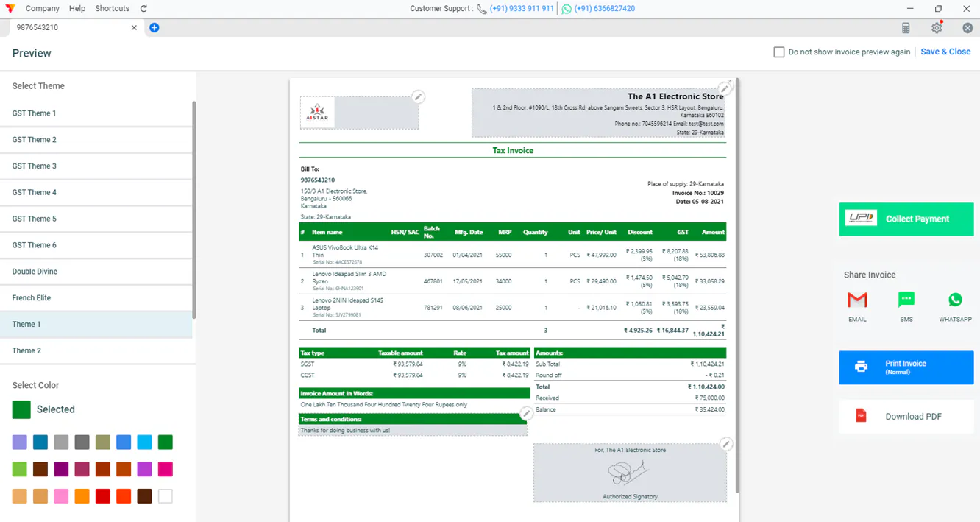Edit the company logo with pencil icon
Screen dimensions: 980x522
tap(418, 97)
